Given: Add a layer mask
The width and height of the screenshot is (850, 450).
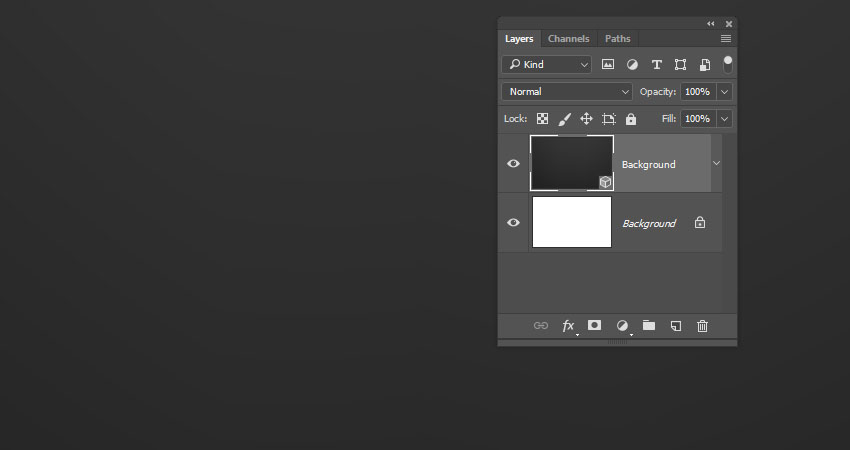Looking at the screenshot, I should tap(594, 325).
